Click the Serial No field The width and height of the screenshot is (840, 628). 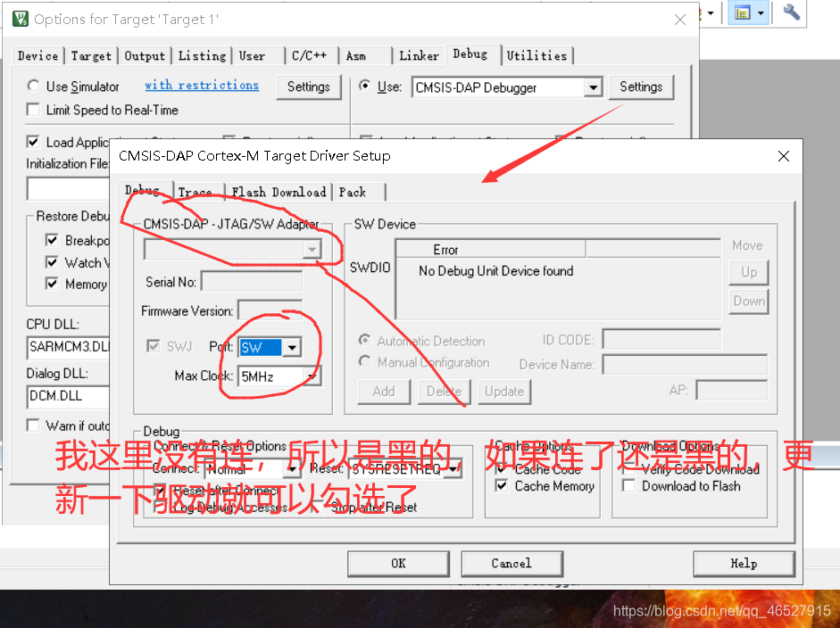(252, 282)
